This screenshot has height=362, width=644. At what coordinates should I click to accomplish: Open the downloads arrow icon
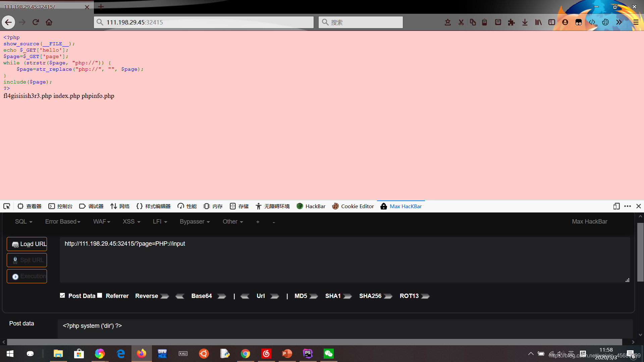[525, 22]
